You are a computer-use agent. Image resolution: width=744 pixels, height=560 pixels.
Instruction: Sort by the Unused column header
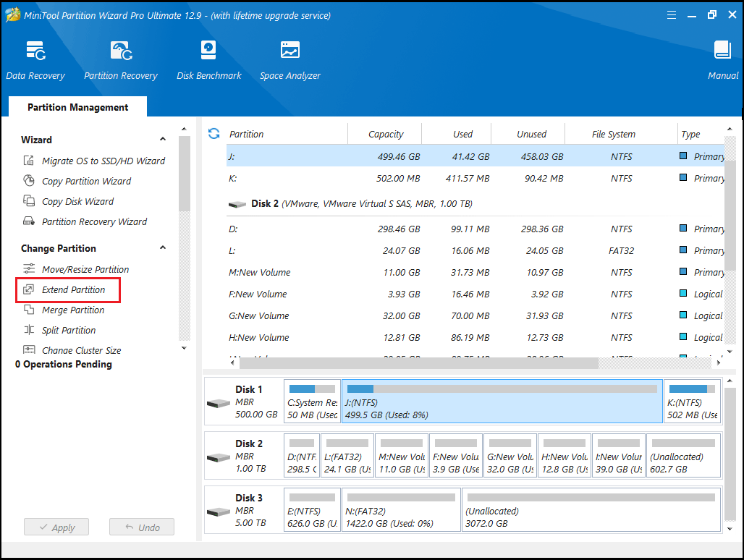coord(531,134)
